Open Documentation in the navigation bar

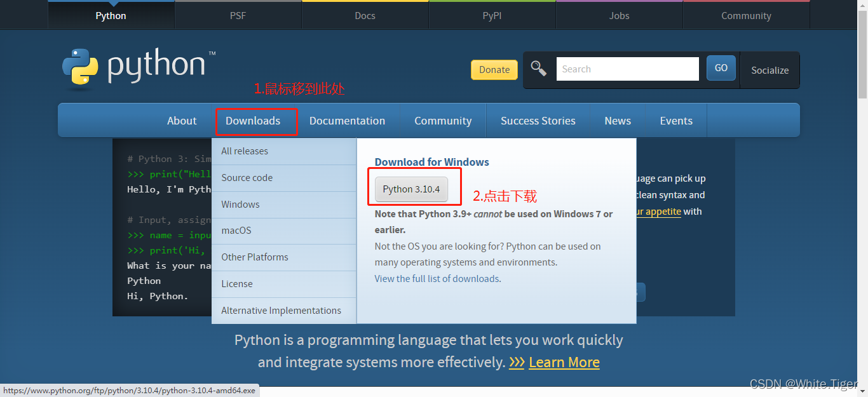(x=347, y=121)
